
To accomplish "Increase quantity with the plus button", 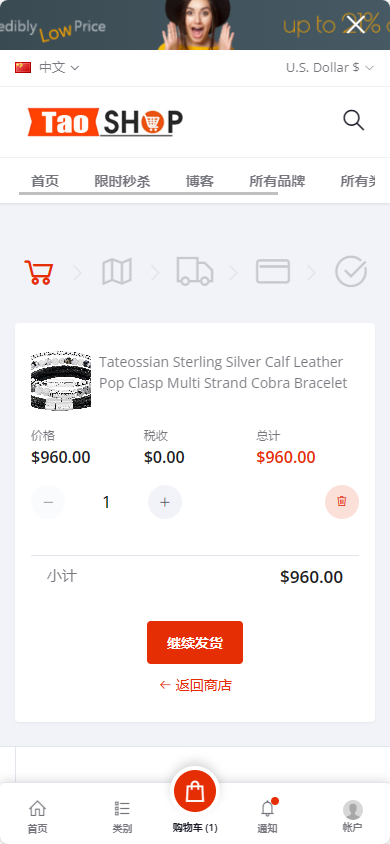I will pyautogui.click(x=165, y=502).
